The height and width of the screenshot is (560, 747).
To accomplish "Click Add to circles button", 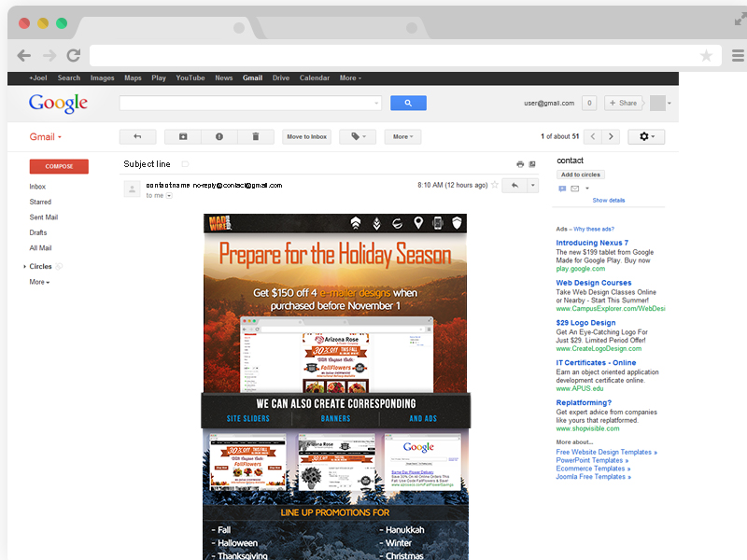I will (581, 175).
